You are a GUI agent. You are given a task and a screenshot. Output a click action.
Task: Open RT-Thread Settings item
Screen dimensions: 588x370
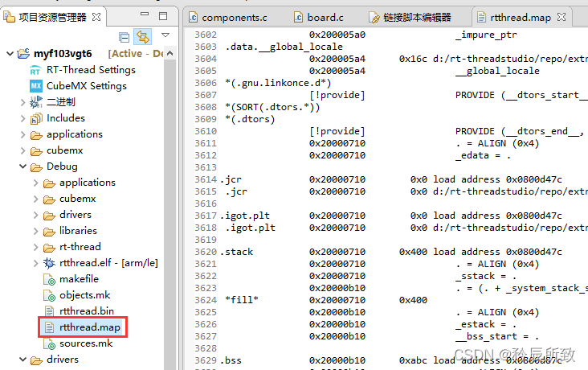[91, 70]
